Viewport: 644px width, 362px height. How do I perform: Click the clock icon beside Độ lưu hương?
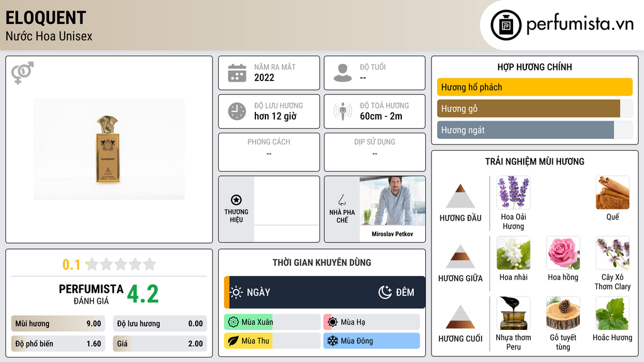[x=237, y=111]
